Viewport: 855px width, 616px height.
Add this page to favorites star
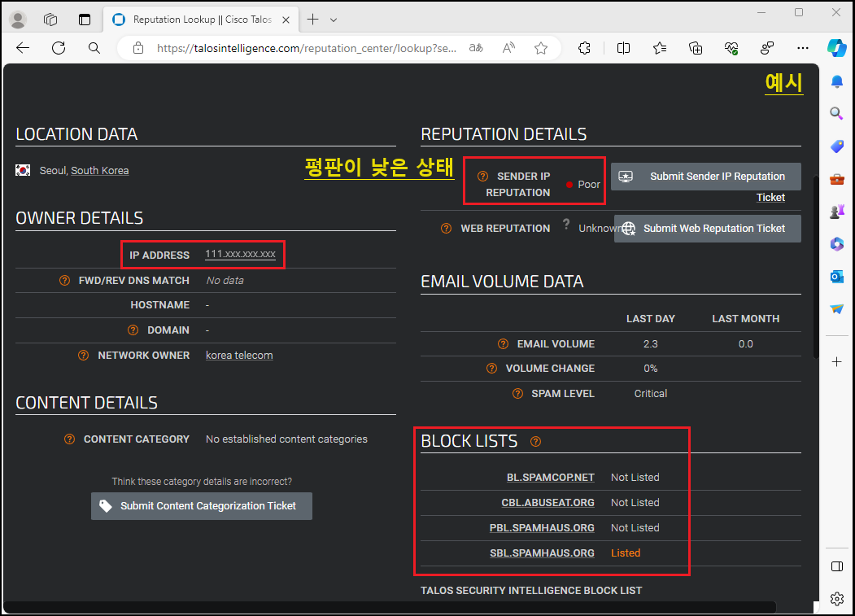coord(541,48)
